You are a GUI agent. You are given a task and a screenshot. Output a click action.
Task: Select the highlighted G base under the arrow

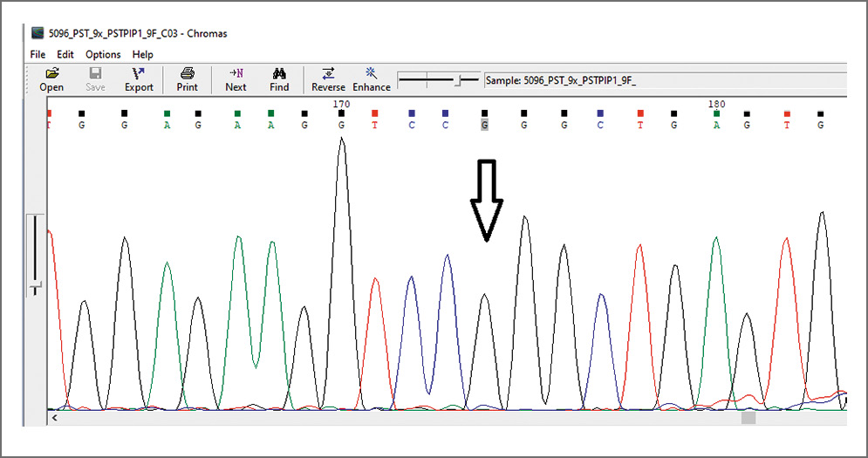(484, 125)
